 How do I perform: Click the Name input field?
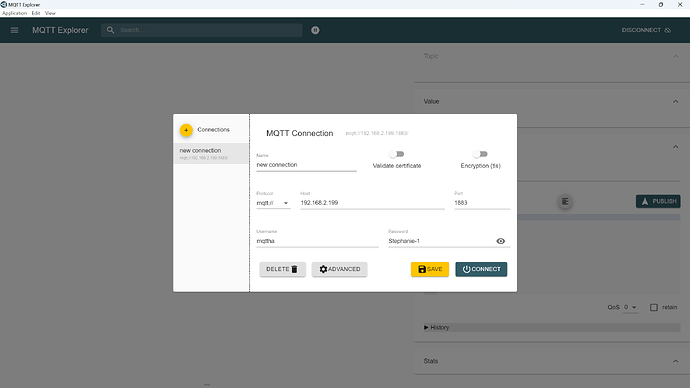pos(306,165)
